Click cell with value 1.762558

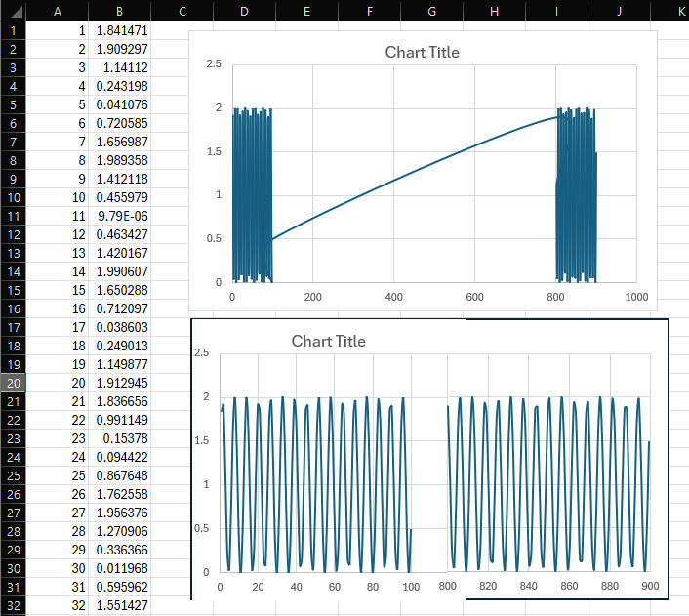coord(119,494)
